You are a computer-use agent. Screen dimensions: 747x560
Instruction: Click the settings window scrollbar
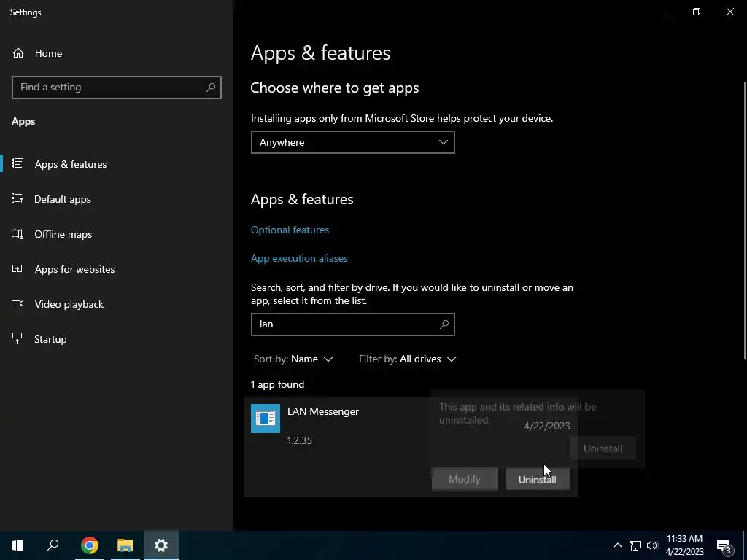[744, 220]
